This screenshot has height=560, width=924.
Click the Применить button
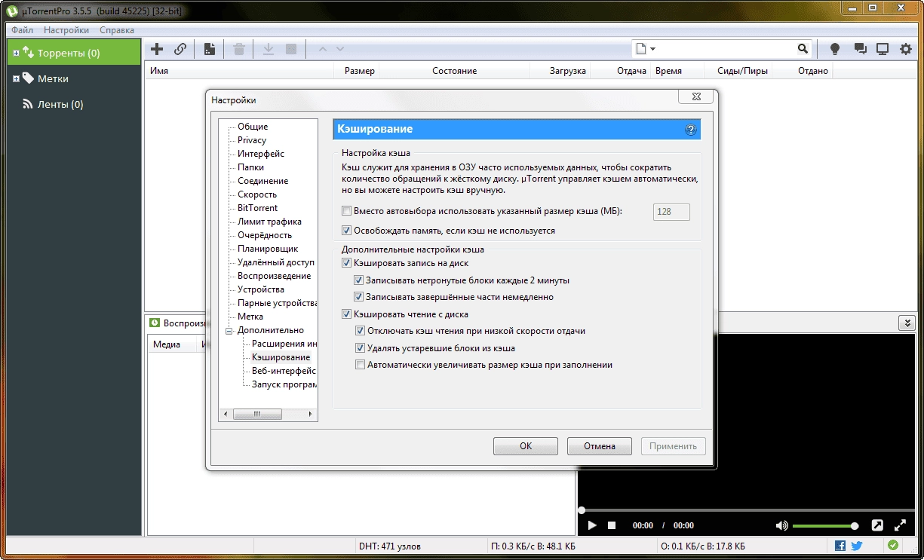[x=674, y=446]
